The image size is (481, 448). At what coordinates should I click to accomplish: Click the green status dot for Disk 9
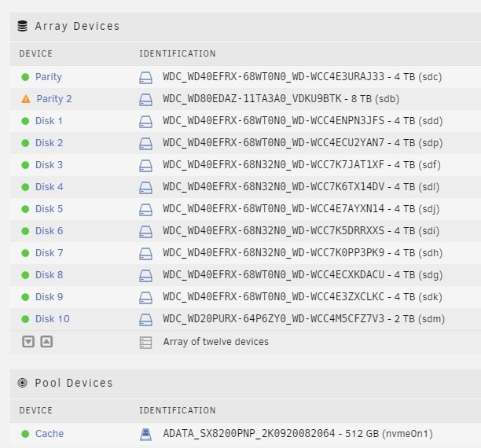pos(25,297)
